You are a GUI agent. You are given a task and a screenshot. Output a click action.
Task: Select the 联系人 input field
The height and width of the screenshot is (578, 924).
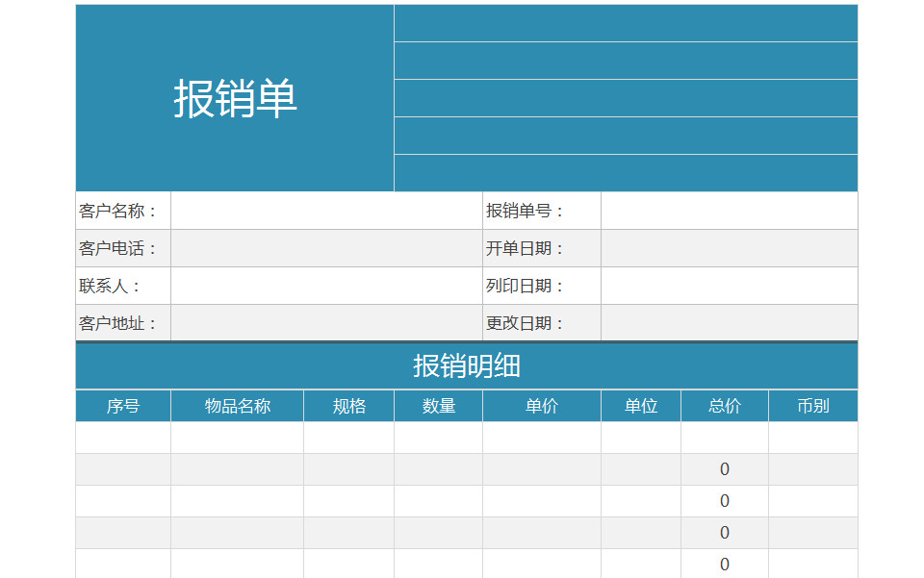click(326, 286)
